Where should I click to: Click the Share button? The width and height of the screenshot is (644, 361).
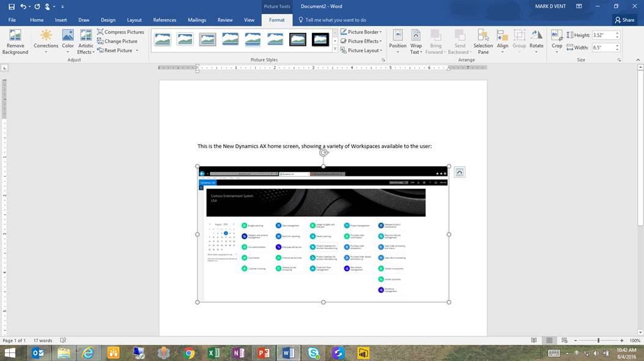624,20
